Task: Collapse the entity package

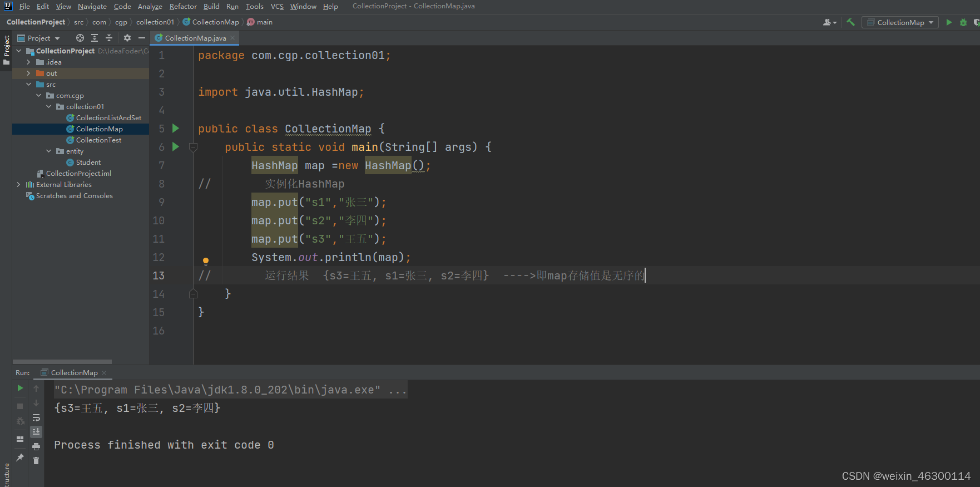Action: click(x=49, y=151)
